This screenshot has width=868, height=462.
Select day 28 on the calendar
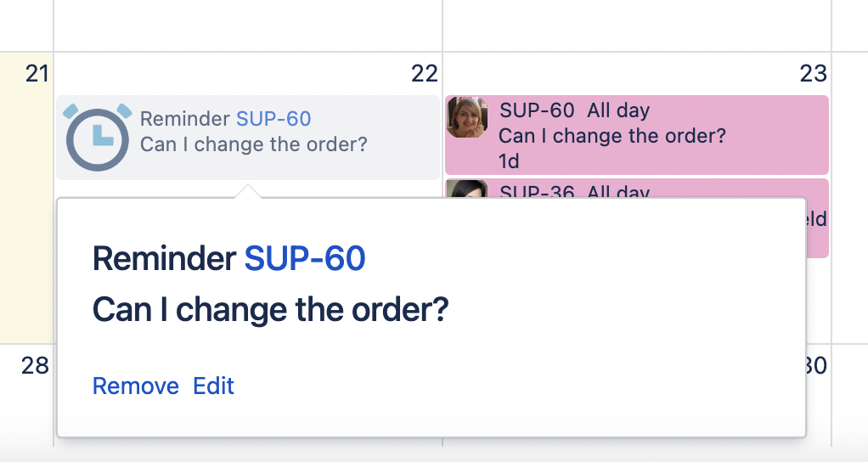(35, 366)
